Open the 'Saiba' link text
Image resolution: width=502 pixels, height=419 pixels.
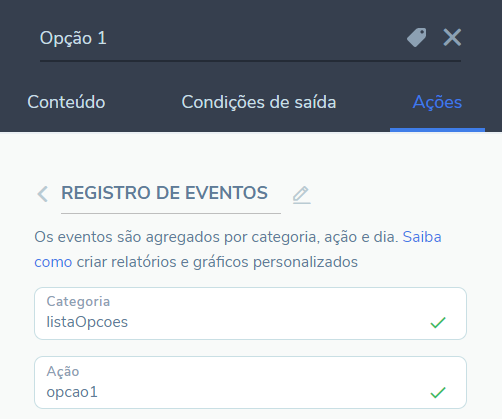[422, 237]
